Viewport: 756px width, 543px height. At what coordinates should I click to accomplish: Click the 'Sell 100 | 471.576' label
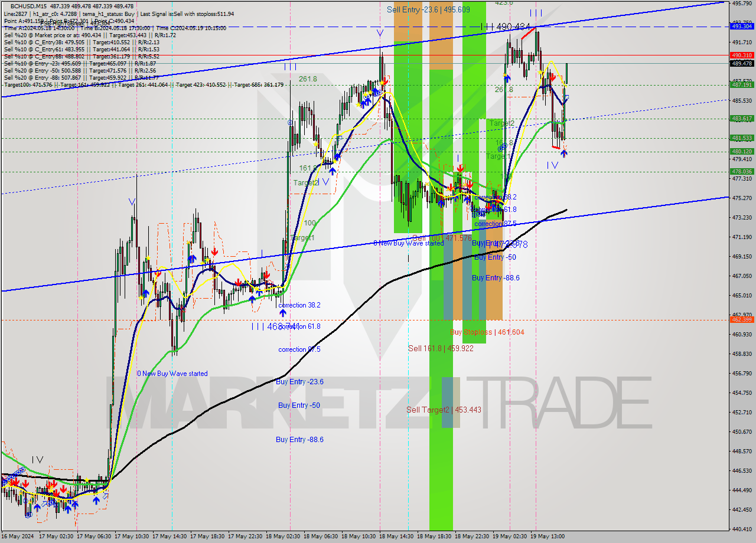point(442,238)
